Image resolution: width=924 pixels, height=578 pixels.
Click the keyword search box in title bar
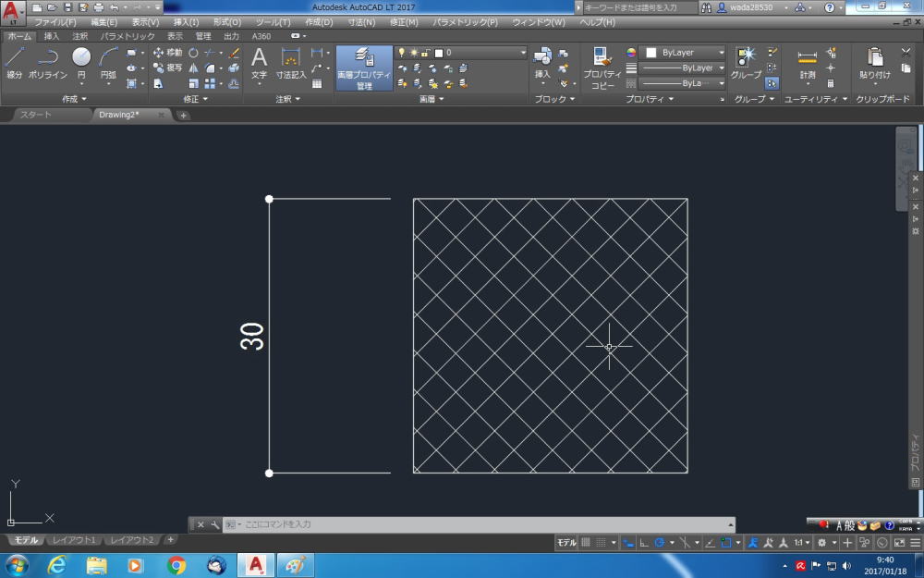(x=639, y=7)
